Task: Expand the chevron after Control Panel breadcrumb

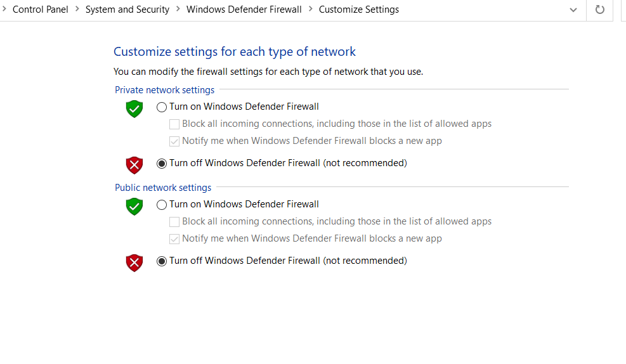Action: point(77,9)
